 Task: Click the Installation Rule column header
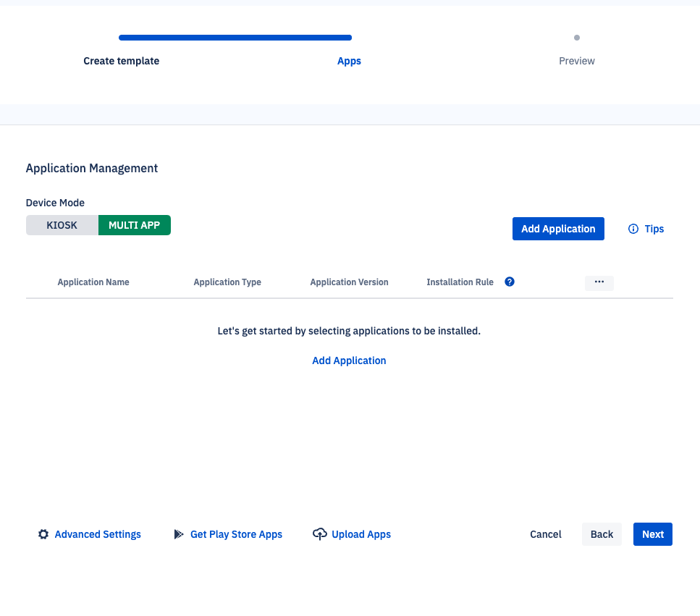pos(460,282)
